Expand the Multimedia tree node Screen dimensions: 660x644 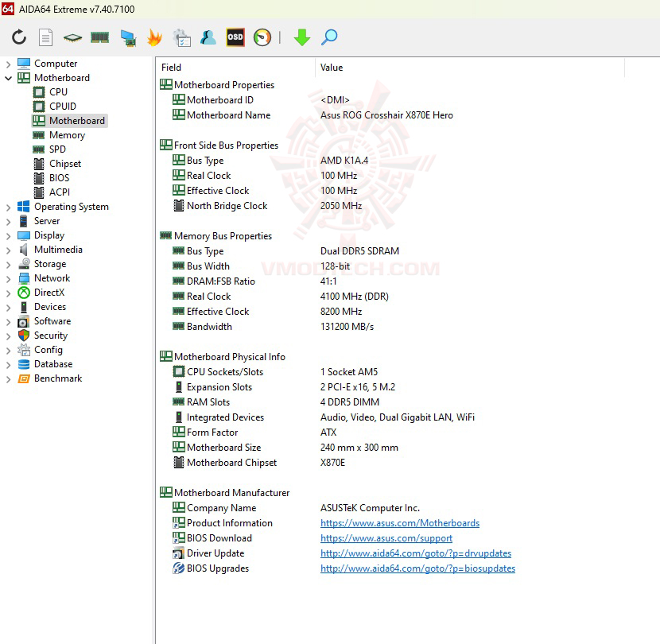pos(8,250)
